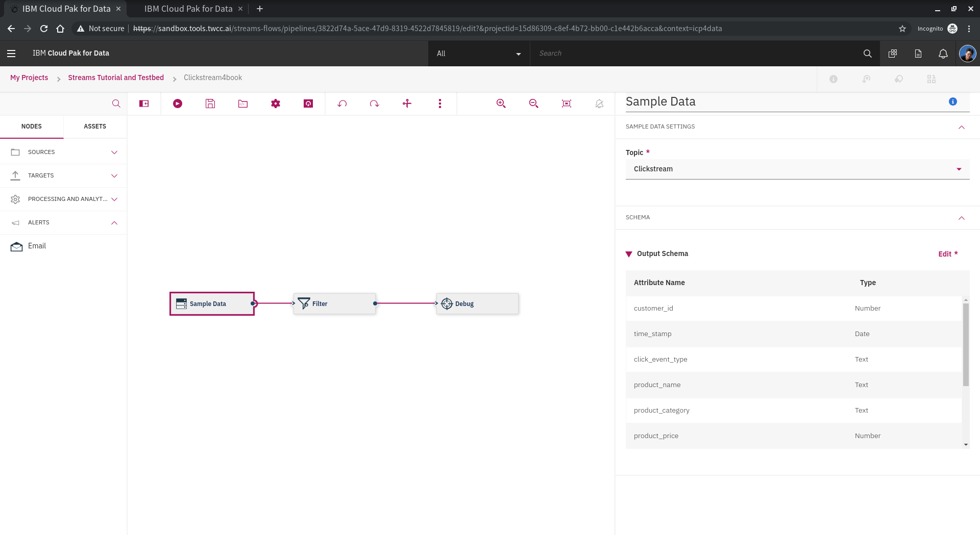Reload the browser page
The height and width of the screenshot is (535, 980).
point(44,29)
